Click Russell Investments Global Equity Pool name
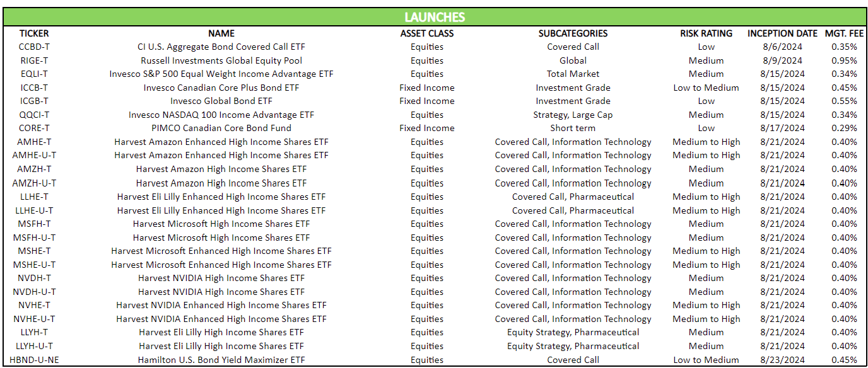 [221, 60]
